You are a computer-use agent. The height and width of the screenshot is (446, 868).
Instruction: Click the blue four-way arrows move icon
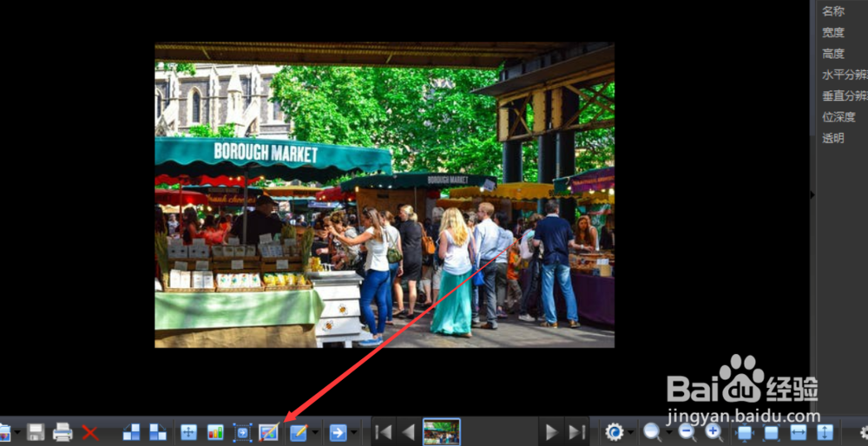coord(188,432)
